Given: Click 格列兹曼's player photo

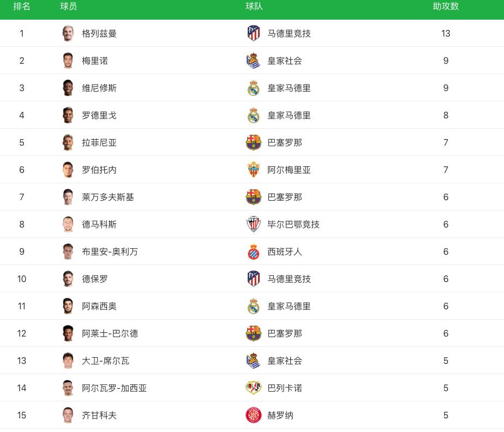Looking at the screenshot, I should [x=68, y=33].
